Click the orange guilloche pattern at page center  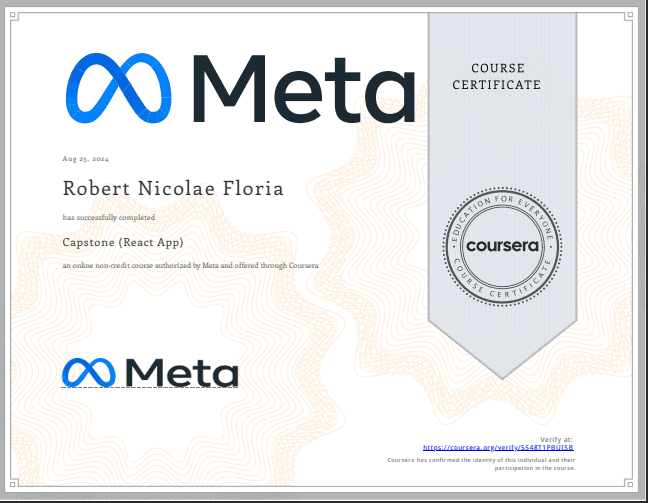(x=330, y=300)
